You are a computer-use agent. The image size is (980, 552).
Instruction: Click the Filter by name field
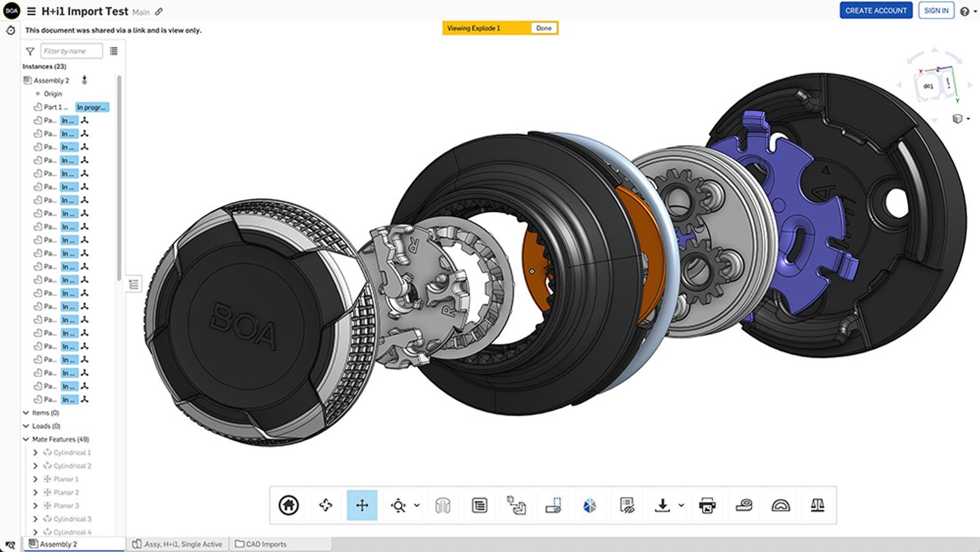[71, 51]
